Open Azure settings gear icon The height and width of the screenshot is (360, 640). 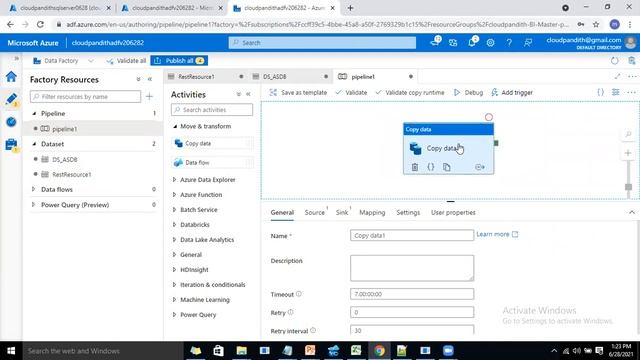[490, 42]
